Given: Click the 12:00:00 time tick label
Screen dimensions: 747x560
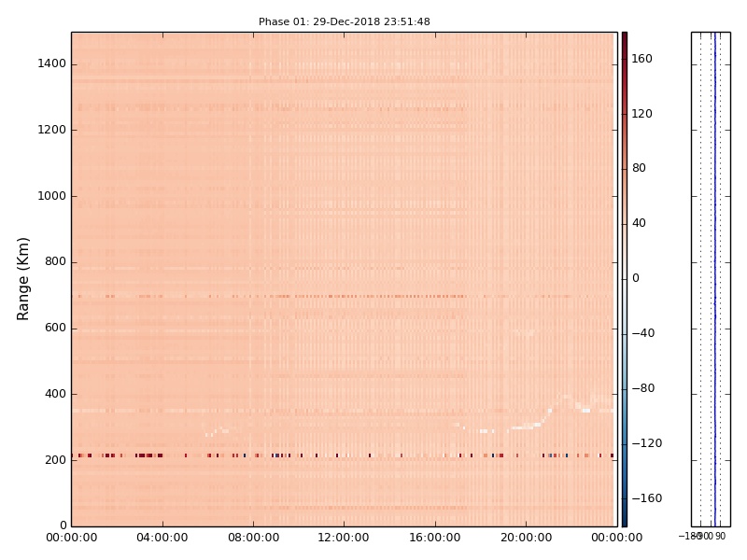Looking at the screenshot, I should pyautogui.click(x=344, y=538).
